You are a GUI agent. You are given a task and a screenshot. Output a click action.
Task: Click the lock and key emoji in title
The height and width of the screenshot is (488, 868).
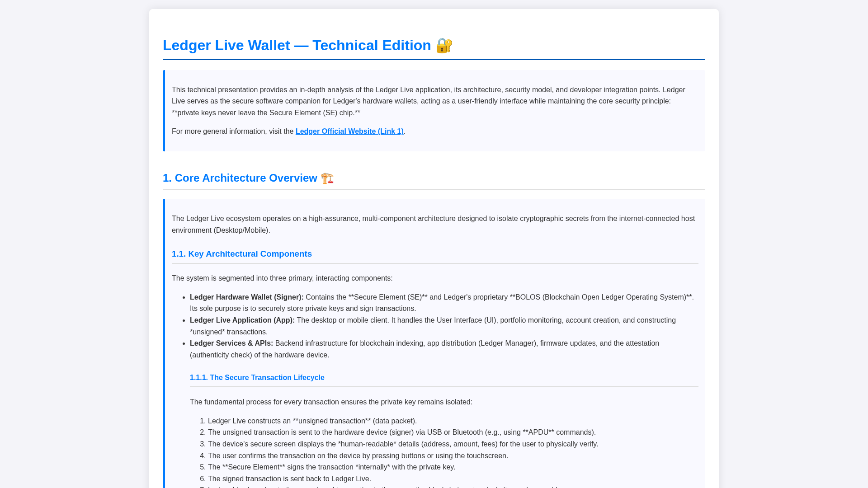tap(444, 46)
